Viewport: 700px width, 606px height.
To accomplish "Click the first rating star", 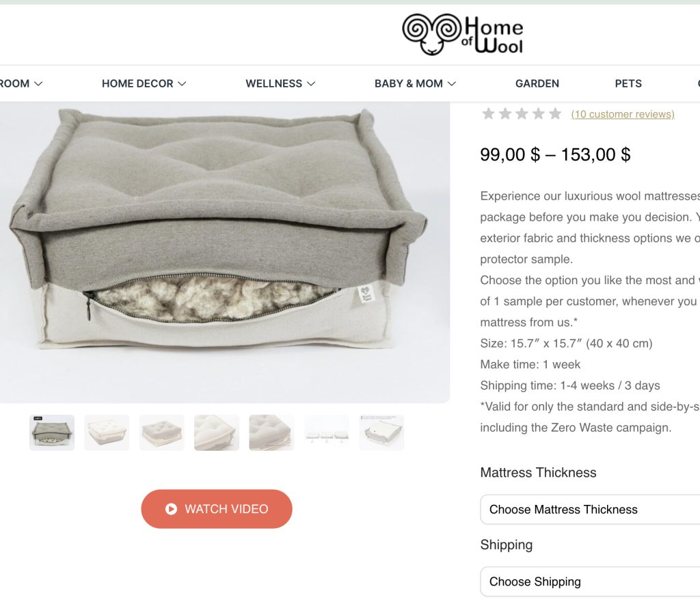I will pos(488,114).
